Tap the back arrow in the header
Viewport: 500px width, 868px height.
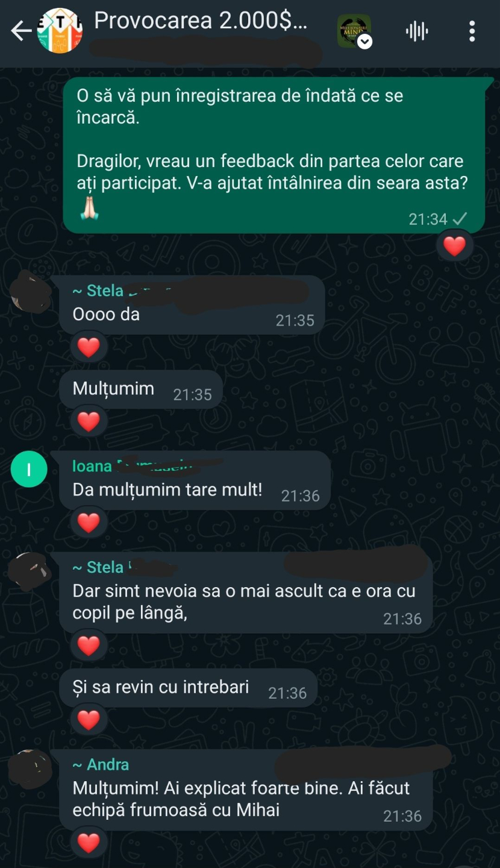point(20,31)
